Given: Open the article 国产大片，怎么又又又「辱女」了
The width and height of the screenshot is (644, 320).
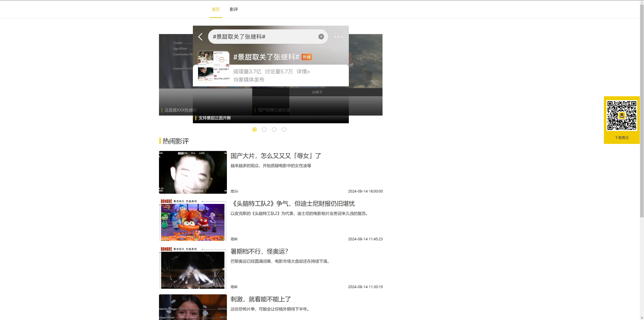Looking at the screenshot, I should point(276,156).
